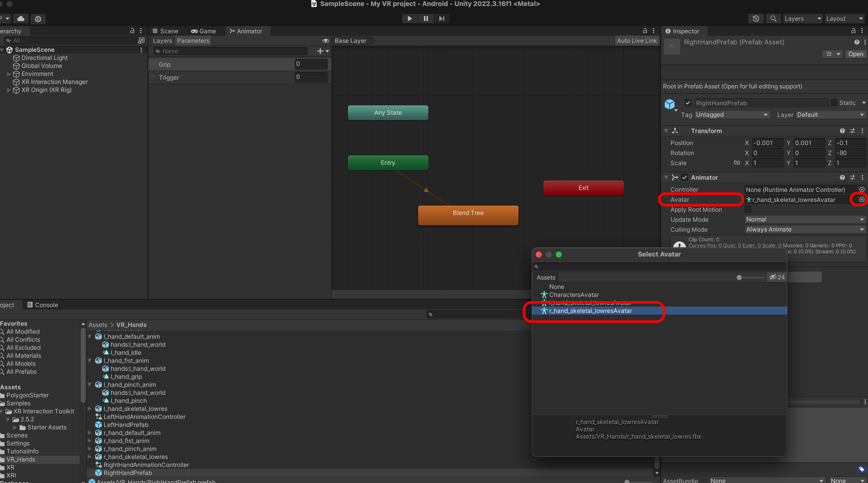Open Undo History with the clock icon
868x483 pixels.
(756, 19)
